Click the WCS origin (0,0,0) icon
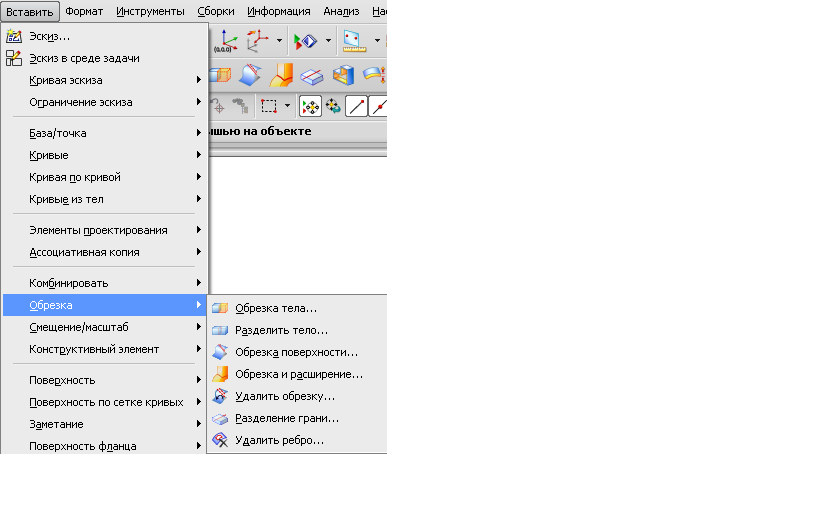Viewport: 840px width, 525px height. pyautogui.click(x=227, y=41)
